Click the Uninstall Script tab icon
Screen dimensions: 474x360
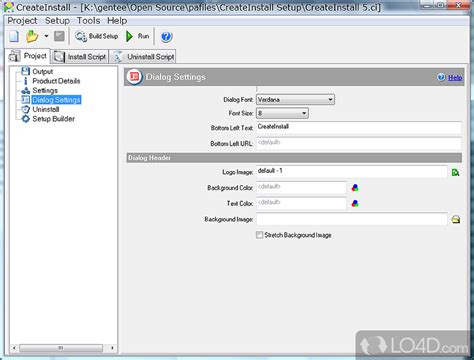tap(117, 57)
